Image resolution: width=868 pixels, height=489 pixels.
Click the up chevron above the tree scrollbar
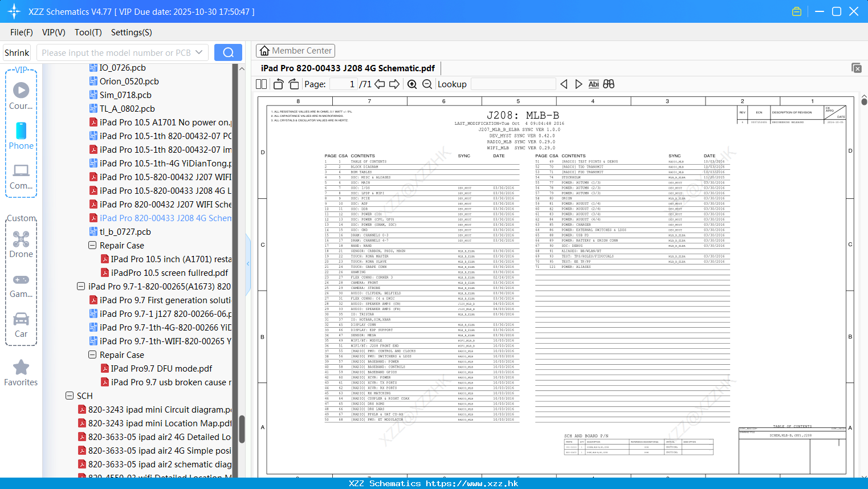tap(242, 68)
